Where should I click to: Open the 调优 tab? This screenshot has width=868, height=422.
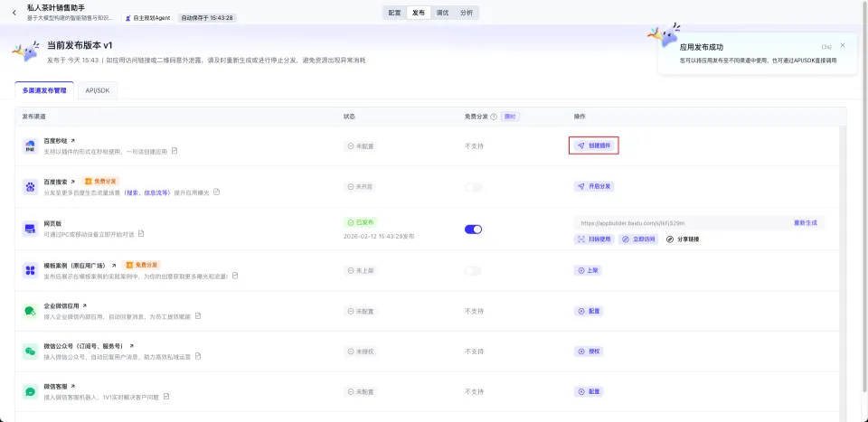point(442,13)
